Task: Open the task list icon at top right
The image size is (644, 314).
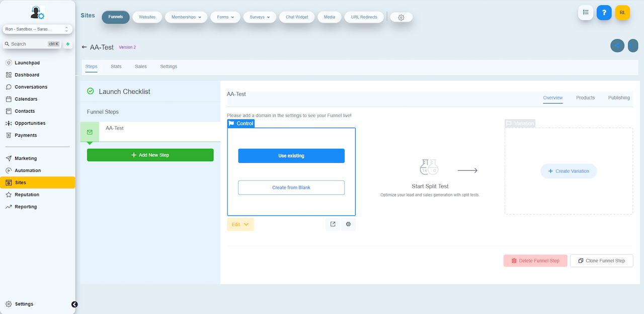Action: click(586, 13)
